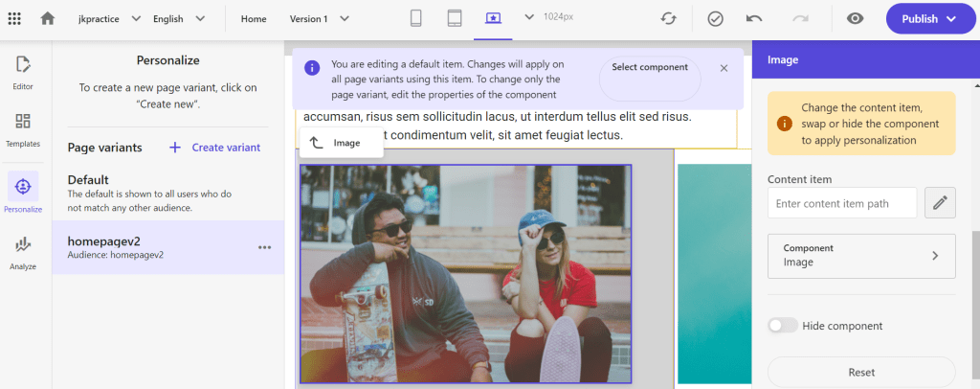Click the undo arrow icon
This screenshot has height=389, width=980.
point(754,18)
